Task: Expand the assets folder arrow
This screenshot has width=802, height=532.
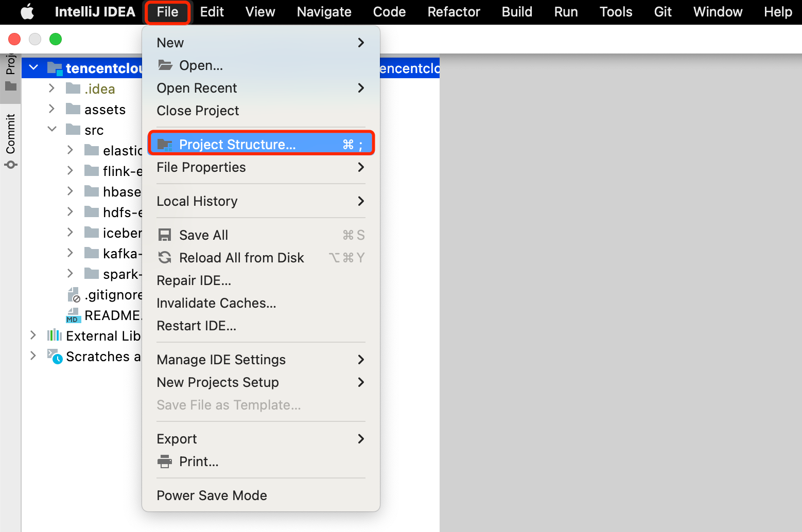Action: (51, 109)
